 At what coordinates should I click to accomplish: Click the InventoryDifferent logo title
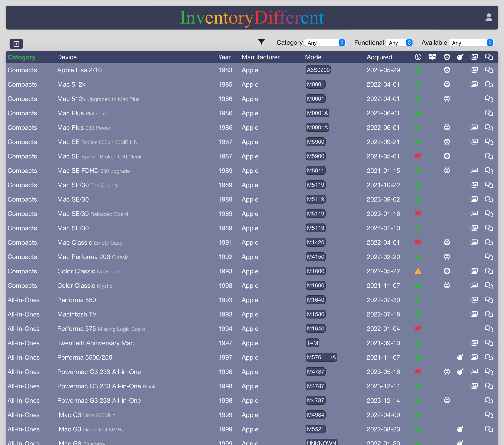click(252, 18)
